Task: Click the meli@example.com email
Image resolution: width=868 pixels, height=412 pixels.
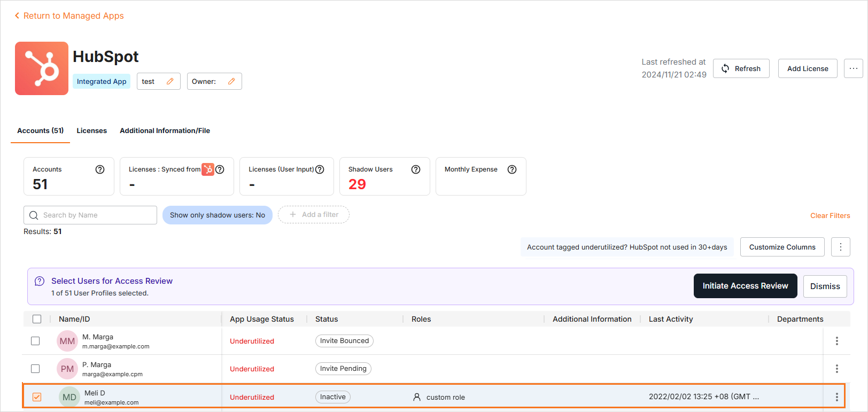Action: [111, 402]
